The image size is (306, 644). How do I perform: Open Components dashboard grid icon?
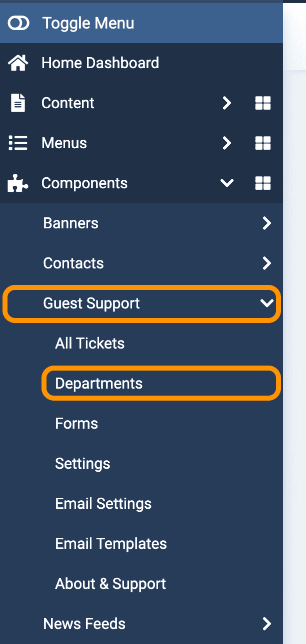coord(263,183)
